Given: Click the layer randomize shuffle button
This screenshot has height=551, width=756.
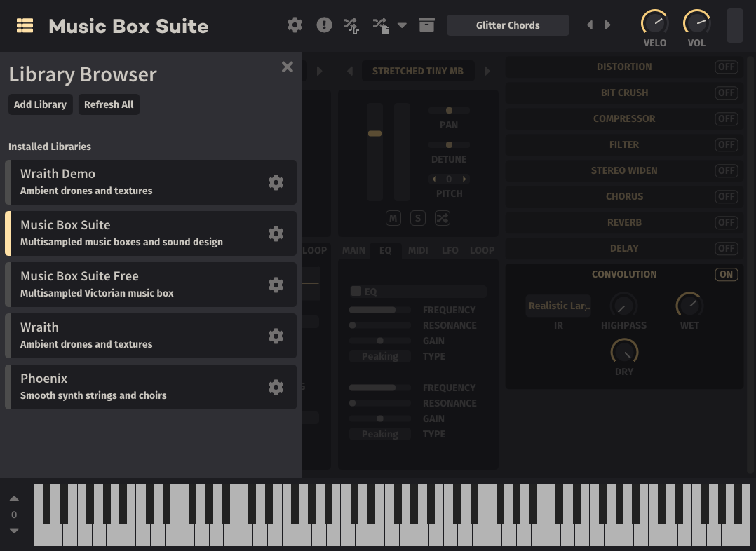Looking at the screenshot, I should pyautogui.click(x=442, y=218).
